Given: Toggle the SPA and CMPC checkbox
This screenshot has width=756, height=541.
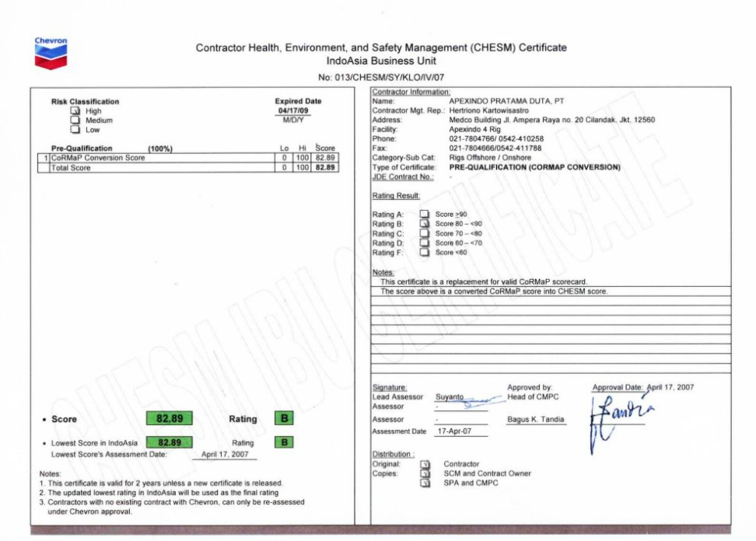Looking at the screenshot, I should (425, 483).
